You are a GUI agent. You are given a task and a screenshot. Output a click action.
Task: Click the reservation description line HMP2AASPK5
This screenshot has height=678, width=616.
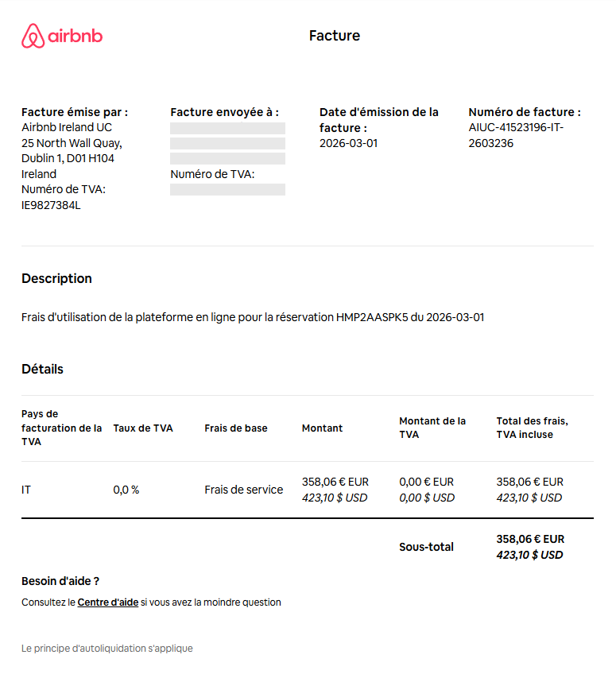point(253,317)
